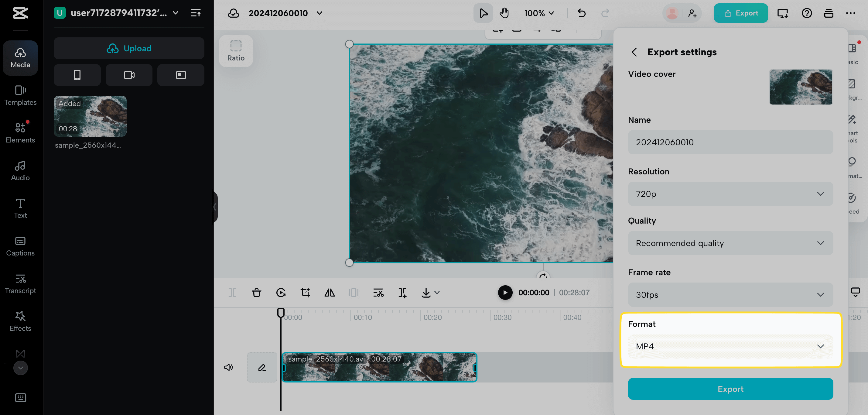Select the sample_2560x1440.avi timeline clip
The width and height of the screenshot is (868, 415).
click(379, 367)
